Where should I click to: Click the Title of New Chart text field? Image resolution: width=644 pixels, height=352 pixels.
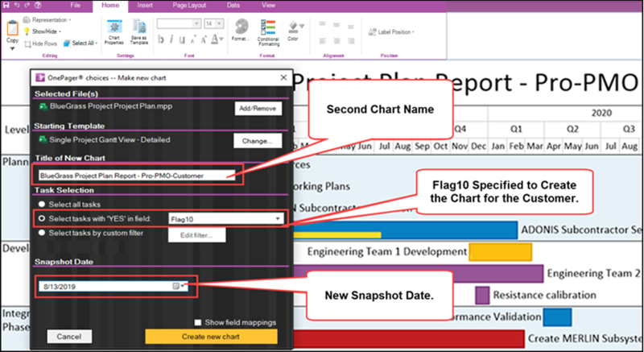click(x=137, y=176)
